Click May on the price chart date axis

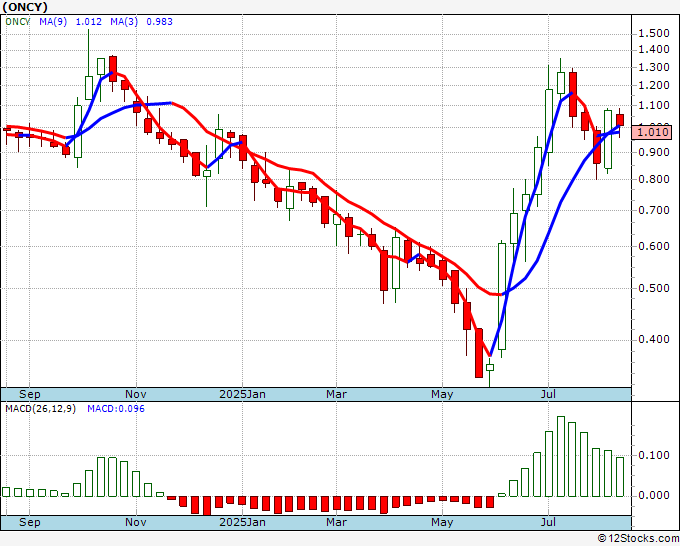click(442, 394)
